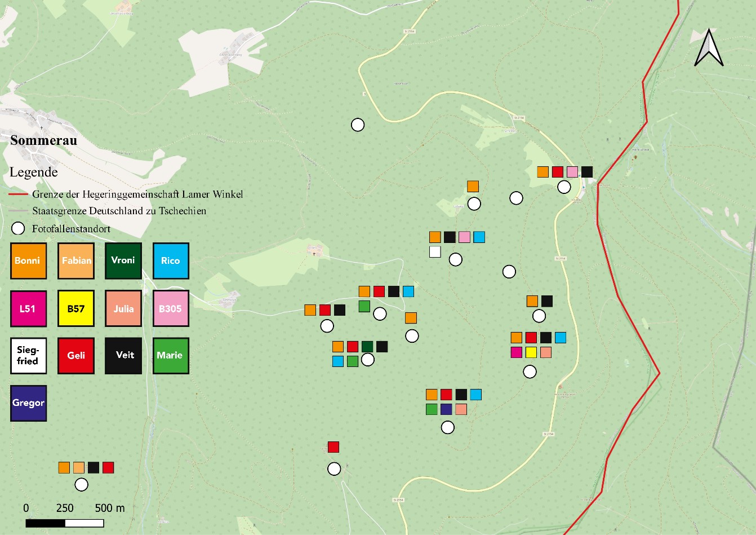Click the Marie green legend swatch
This screenshot has width=756, height=535.
(171, 355)
